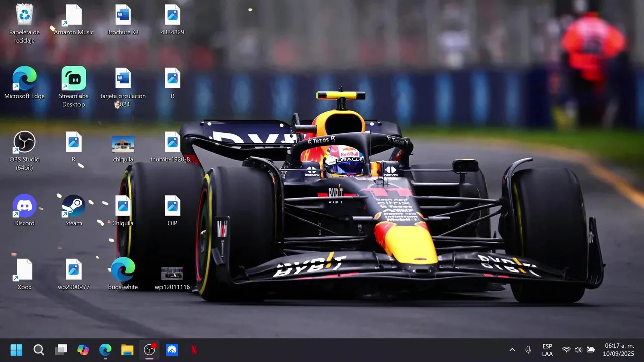This screenshot has width=644, height=362.
Task: Select the Streamlabs Desktop shortcut
Action: [x=73, y=87]
